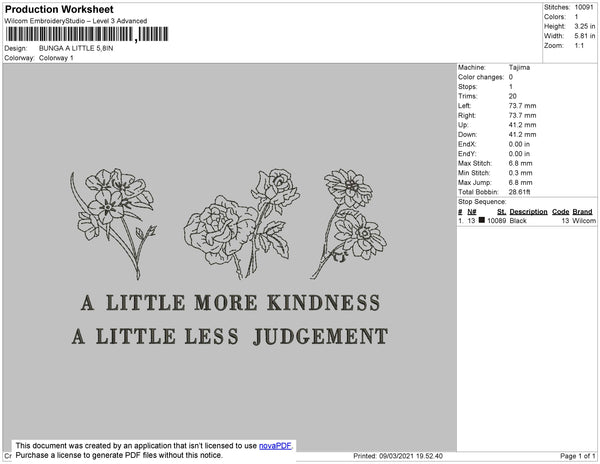The height and width of the screenshot is (464, 600).
Task: Select design name BUNGA A LITTLE 5,8IN
Action: [76, 48]
